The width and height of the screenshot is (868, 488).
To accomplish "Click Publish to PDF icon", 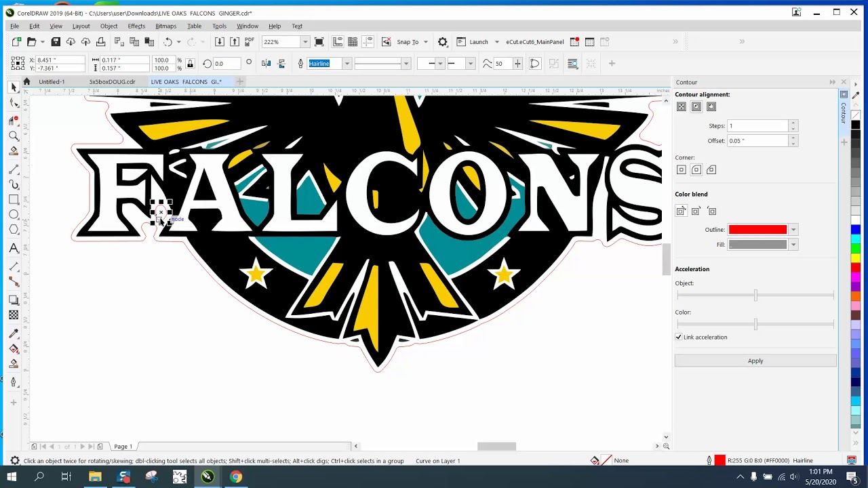I will point(250,42).
